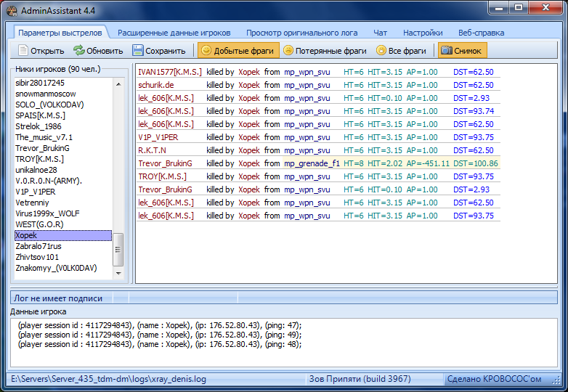Click the AP=-451.11 value

pos(428,163)
